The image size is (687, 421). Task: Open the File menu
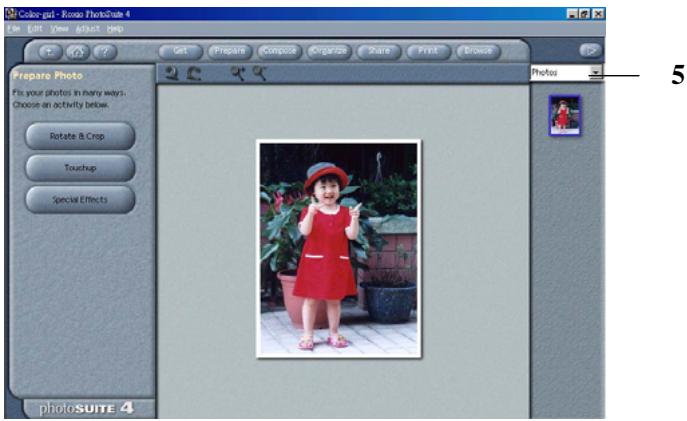coord(14,29)
